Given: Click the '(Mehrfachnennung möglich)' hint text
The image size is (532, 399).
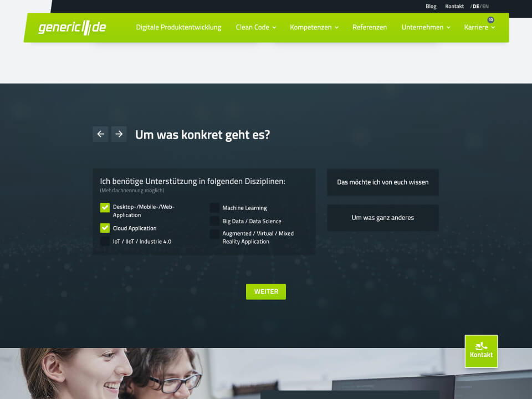Looking at the screenshot, I should click(x=132, y=190).
